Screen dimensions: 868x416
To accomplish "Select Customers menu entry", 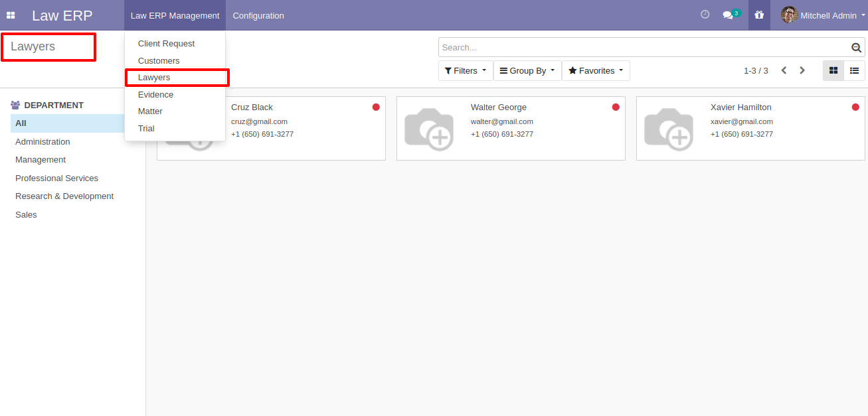I will tap(175, 60).
